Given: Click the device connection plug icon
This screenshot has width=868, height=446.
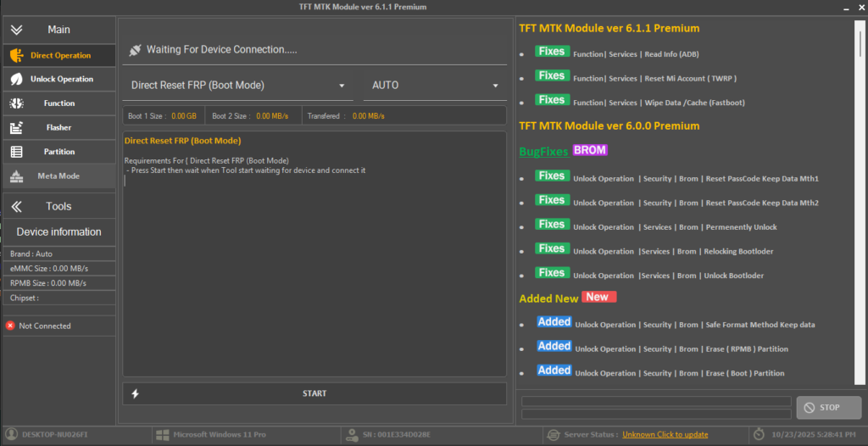Looking at the screenshot, I should tap(135, 50).
